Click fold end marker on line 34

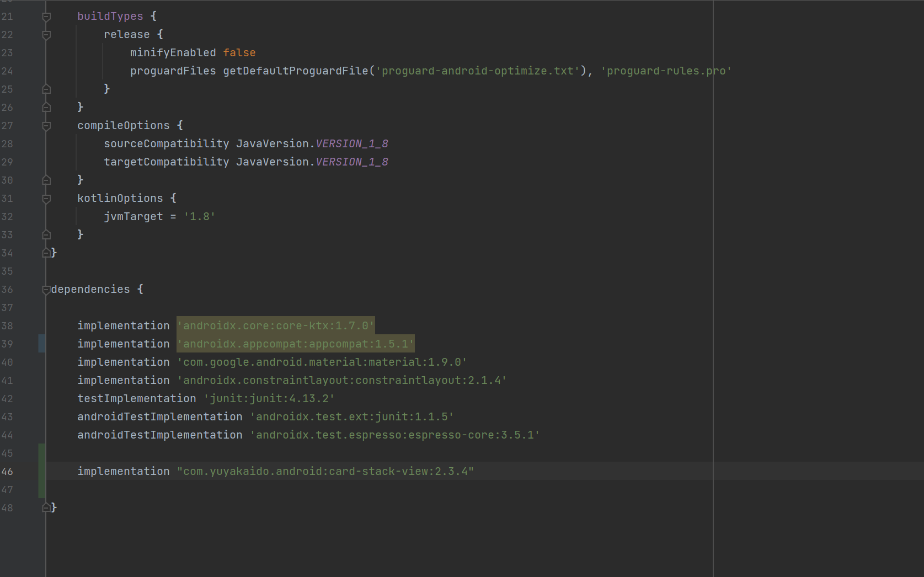(x=46, y=253)
